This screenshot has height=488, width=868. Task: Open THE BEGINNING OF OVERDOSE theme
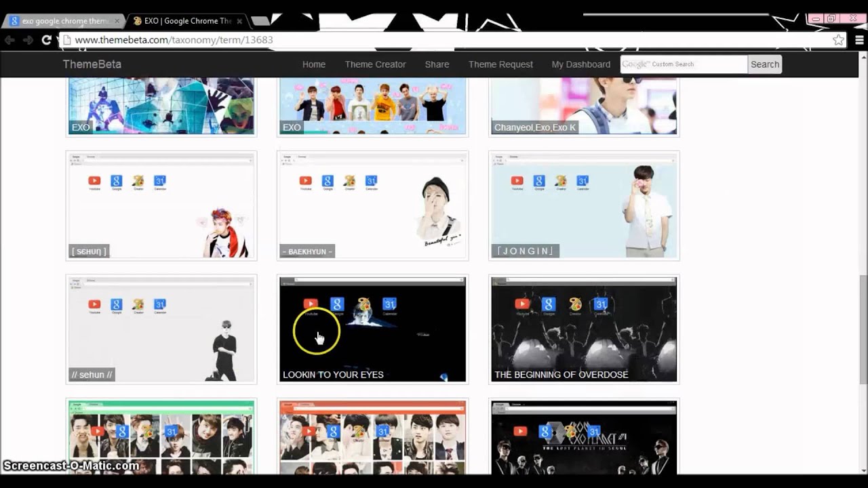point(584,329)
